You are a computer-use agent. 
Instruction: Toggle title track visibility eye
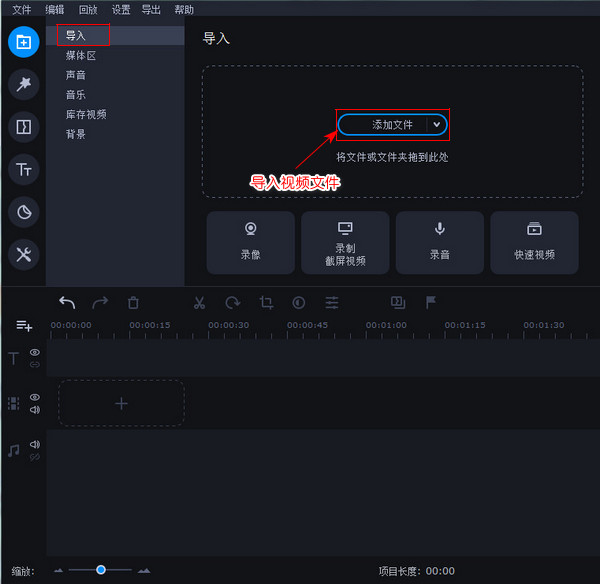click(x=34, y=352)
